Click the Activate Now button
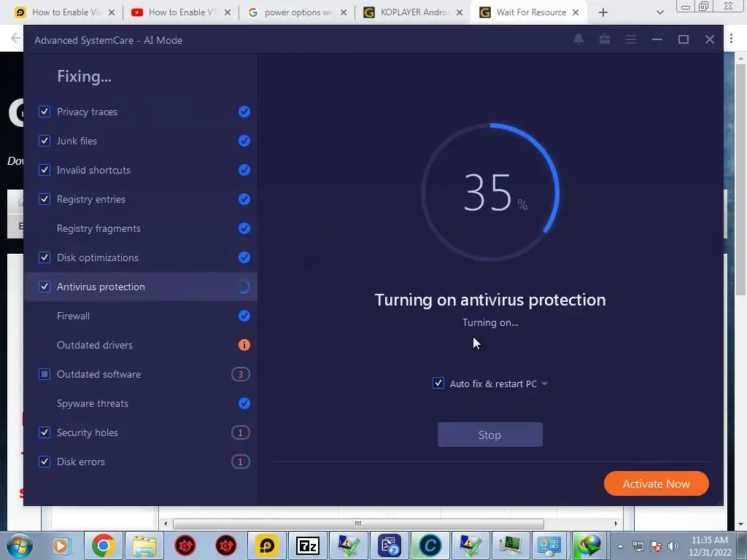The image size is (747, 560). pos(657,484)
